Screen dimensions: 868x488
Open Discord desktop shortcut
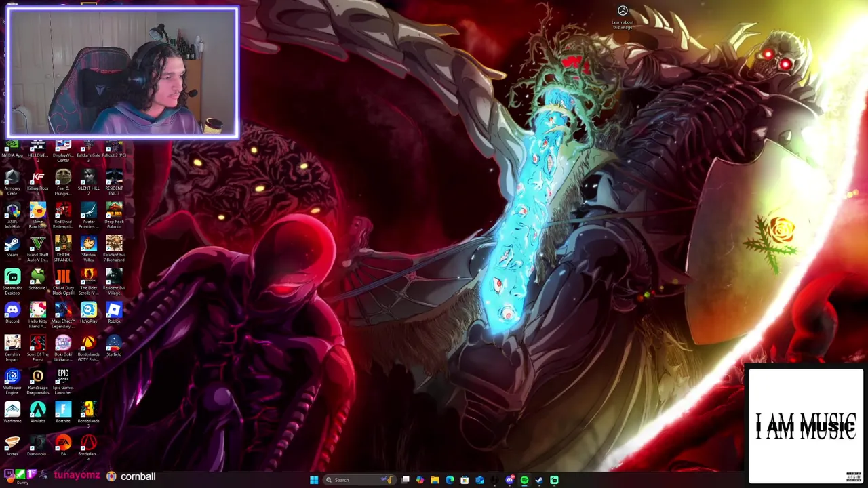tap(12, 313)
